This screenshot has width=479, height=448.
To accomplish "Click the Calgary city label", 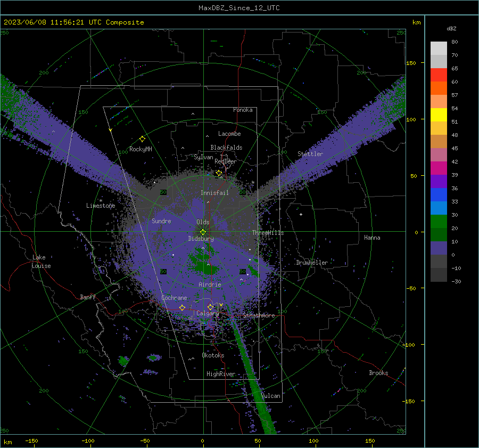I will (x=208, y=313).
